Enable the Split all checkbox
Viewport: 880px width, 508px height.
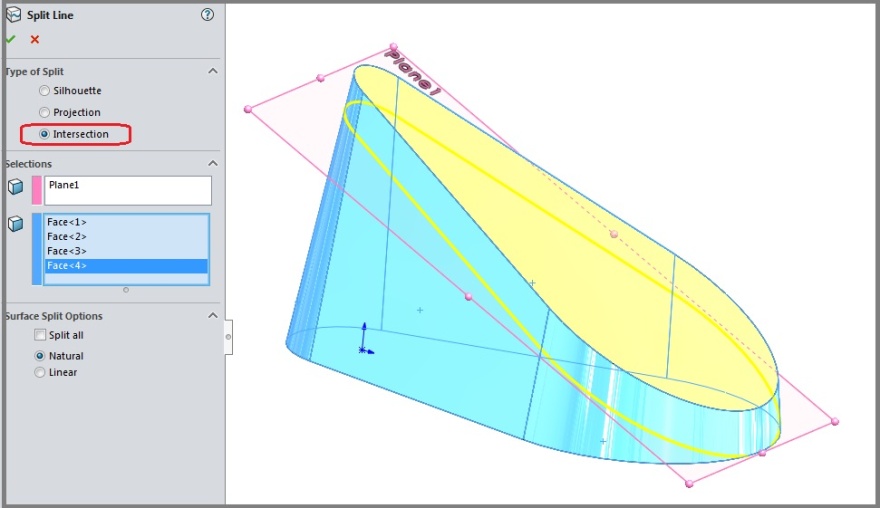point(40,335)
